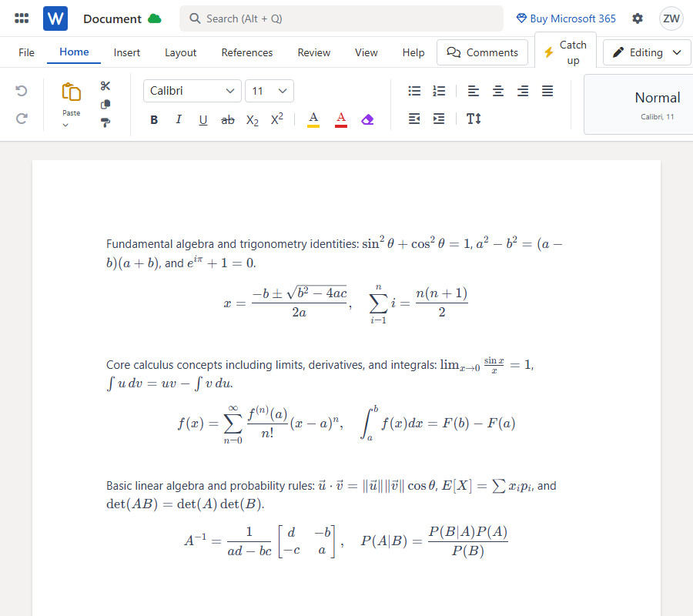This screenshot has width=693, height=616.
Task: Insert a bulleted list
Action: (414, 91)
